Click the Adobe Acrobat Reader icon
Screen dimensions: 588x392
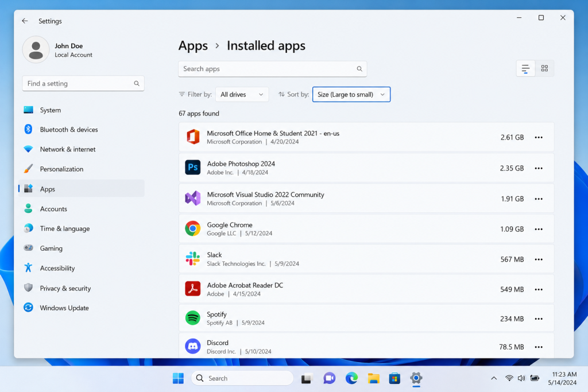pyautogui.click(x=193, y=289)
